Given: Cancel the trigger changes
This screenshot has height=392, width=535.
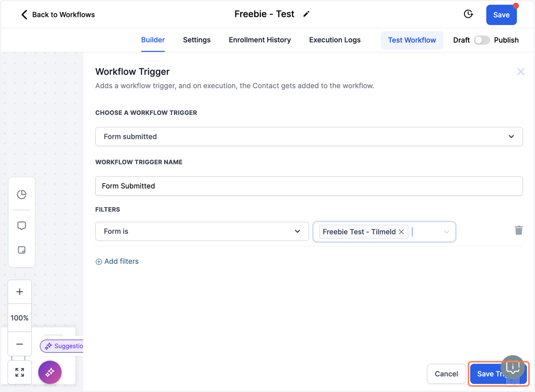Looking at the screenshot, I should (446, 374).
